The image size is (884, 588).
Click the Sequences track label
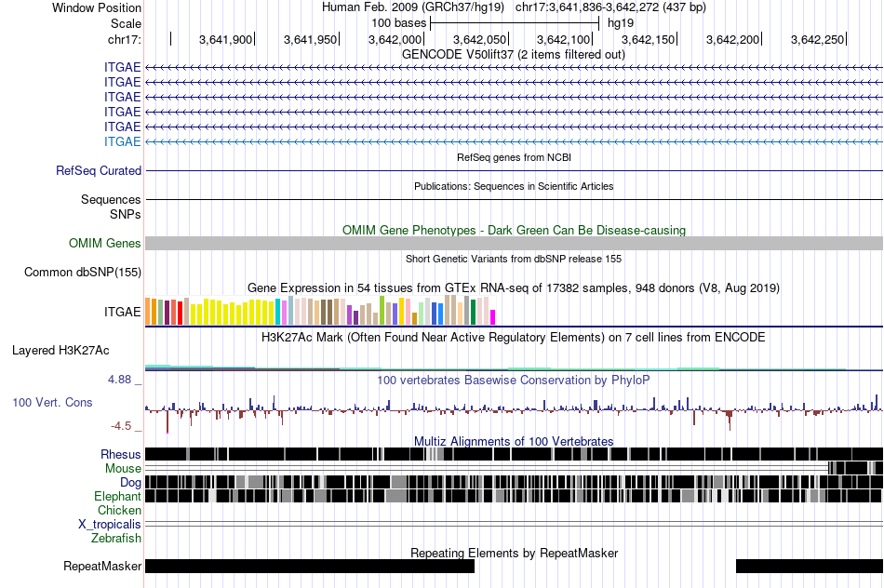pyautogui.click(x=111, y=200)
